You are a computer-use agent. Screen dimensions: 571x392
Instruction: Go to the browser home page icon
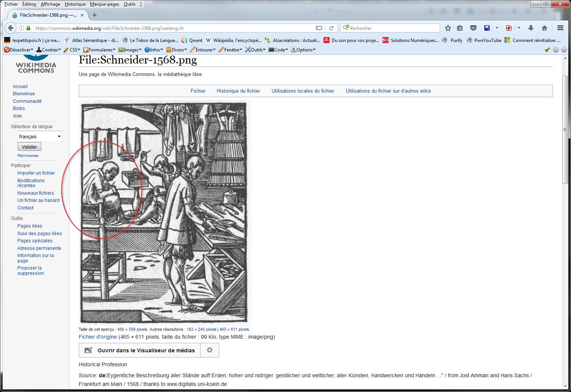click(545, 28)
